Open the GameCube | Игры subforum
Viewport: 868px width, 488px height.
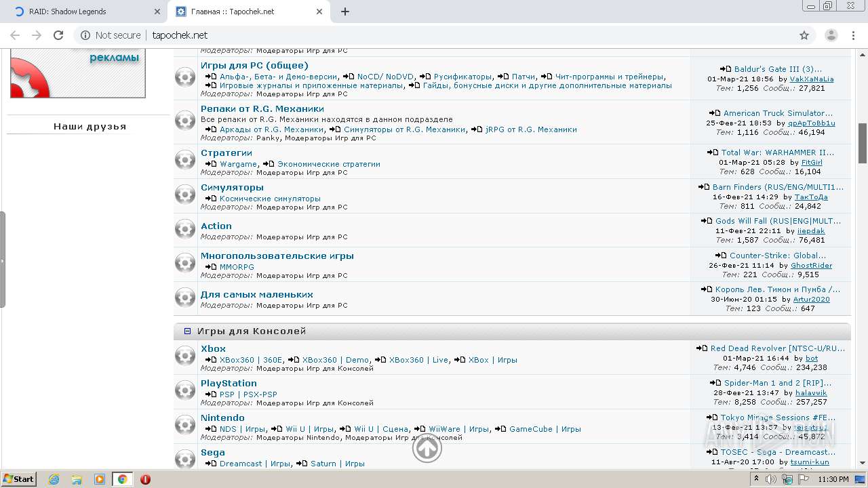point(545,429)
